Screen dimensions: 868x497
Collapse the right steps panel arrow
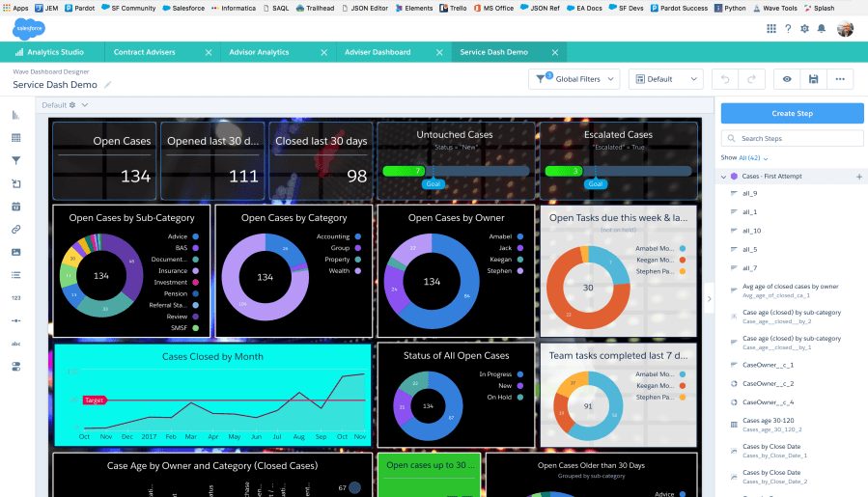tap(709, 299)
